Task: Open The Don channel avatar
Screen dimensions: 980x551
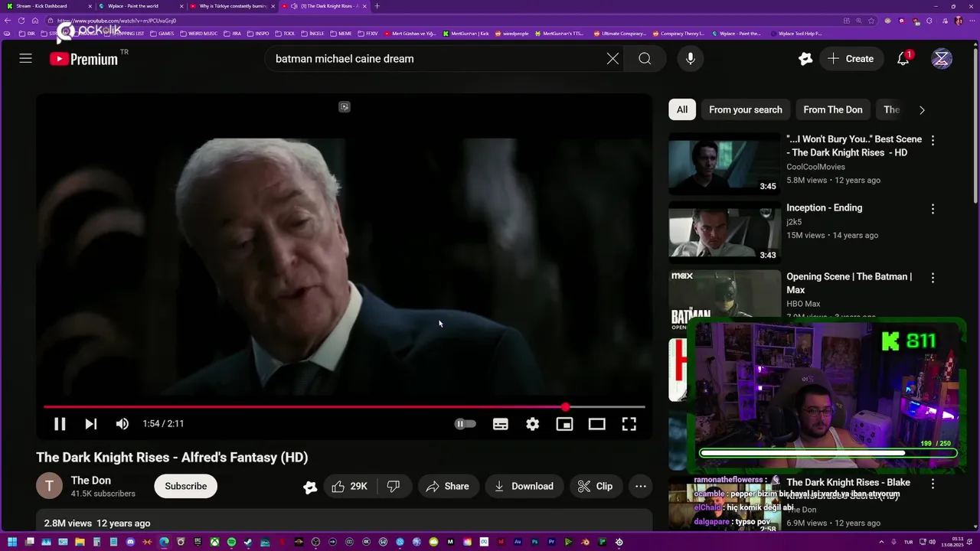Action: click(49, 486)
